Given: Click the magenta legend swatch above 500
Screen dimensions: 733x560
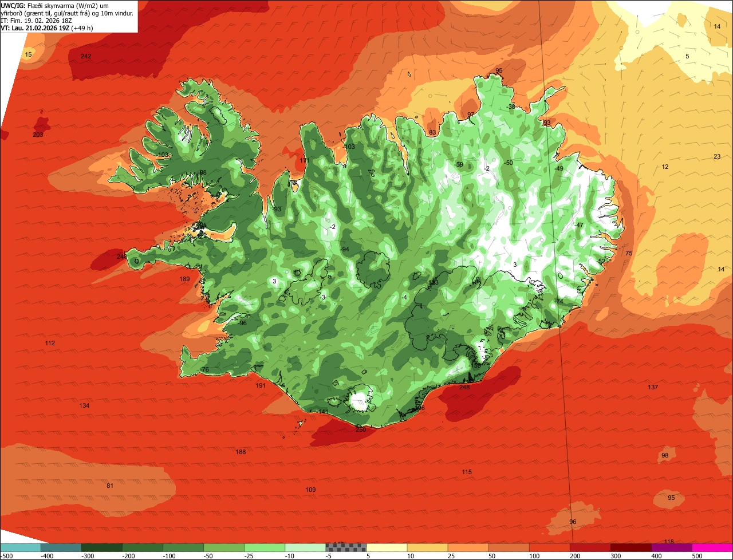Looking at the screenshot, I should pos(712,547).
